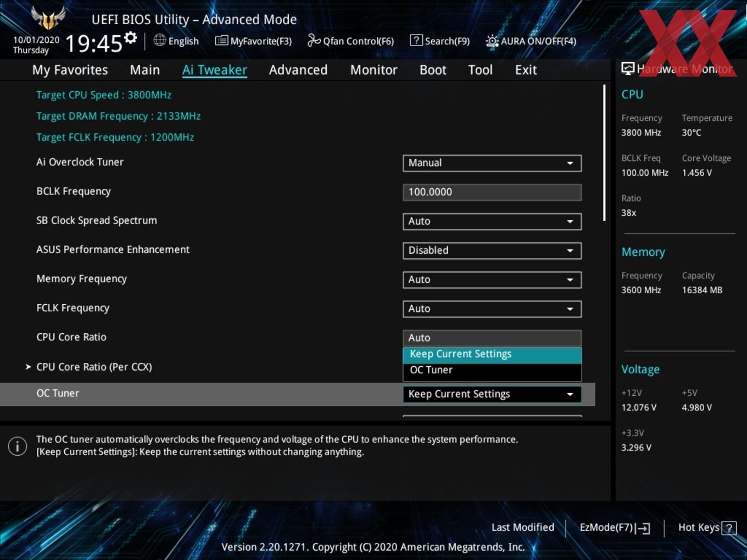Open the Tool tab

tap(480, 70)
